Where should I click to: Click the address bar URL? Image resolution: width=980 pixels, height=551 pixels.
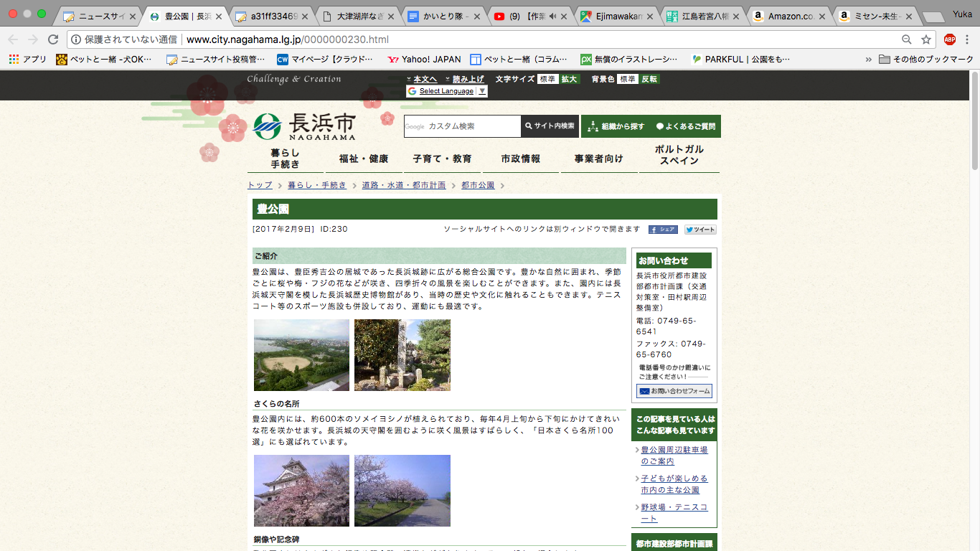[x=288, y=39]
